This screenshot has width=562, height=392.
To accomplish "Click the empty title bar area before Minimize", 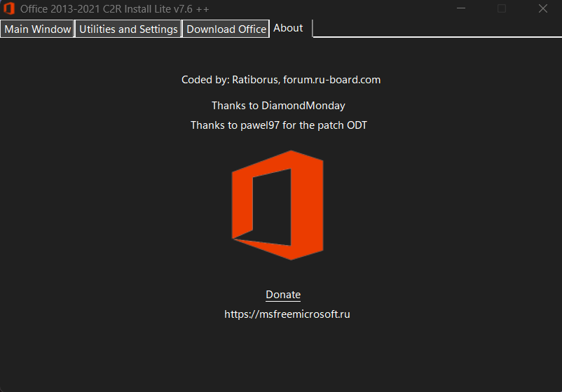I will pos(330,8).
